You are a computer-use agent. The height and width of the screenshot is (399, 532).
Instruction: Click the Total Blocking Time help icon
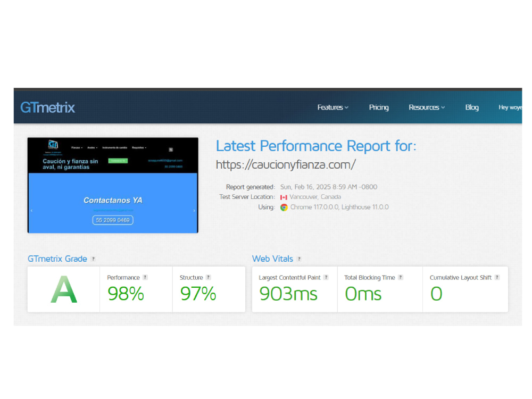(401, 277)
